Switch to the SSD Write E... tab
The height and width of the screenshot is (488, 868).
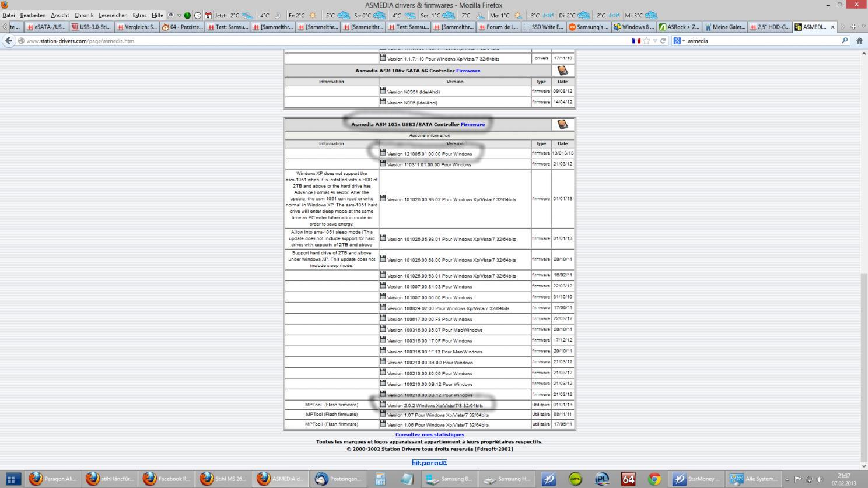[x=543, y=27]
